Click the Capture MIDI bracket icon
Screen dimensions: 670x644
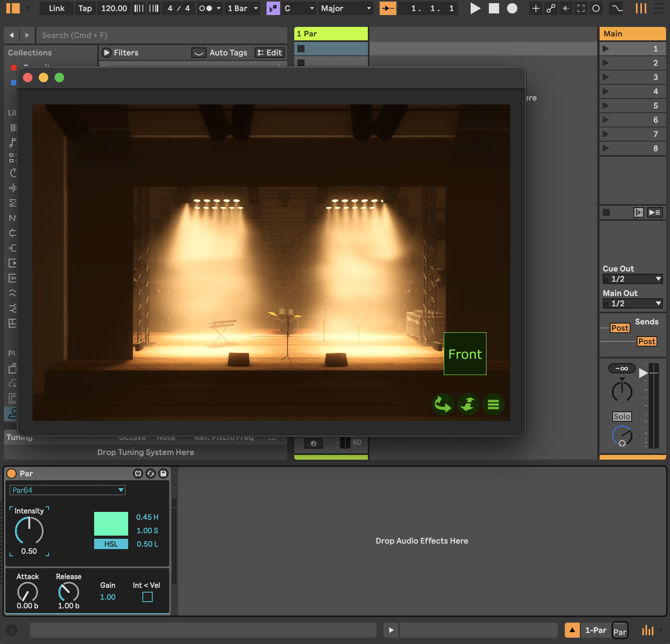point(581,8)
